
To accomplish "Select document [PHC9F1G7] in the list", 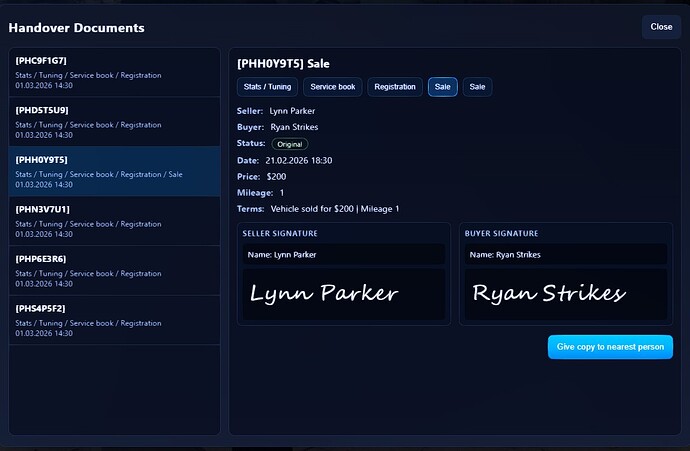I will tap(114, 72).
